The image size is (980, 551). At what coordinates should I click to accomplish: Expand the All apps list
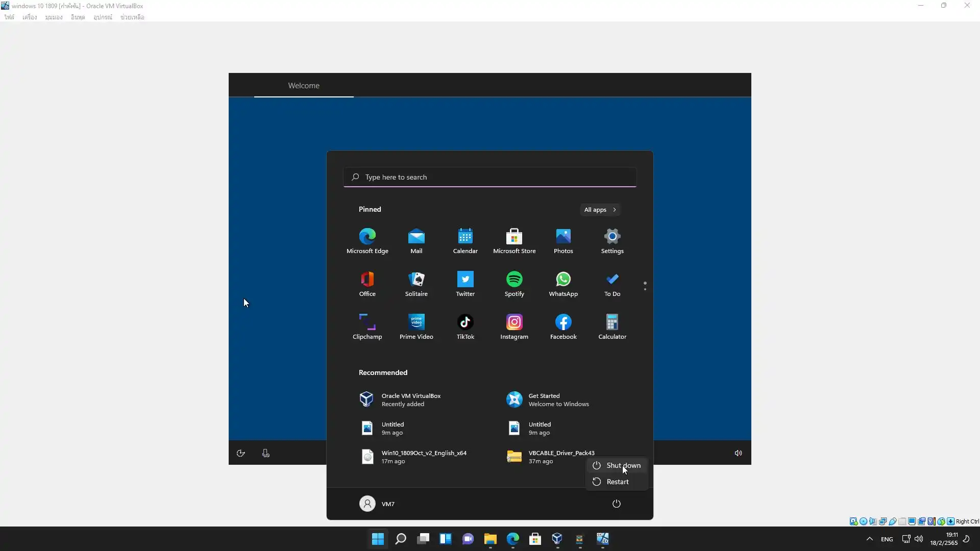click(x=600, y=210)
